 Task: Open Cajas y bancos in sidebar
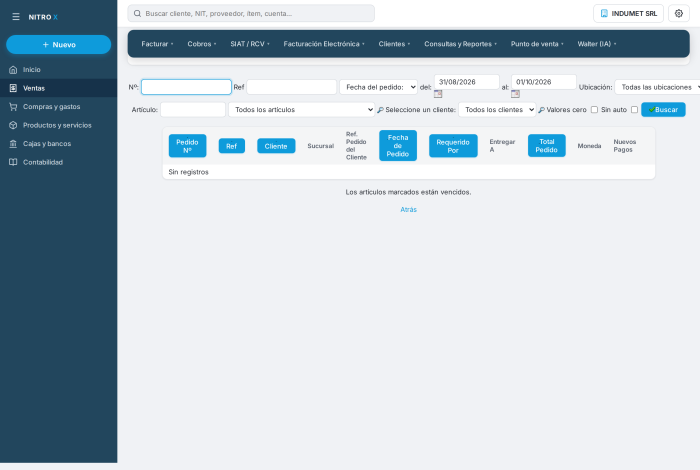58,144
